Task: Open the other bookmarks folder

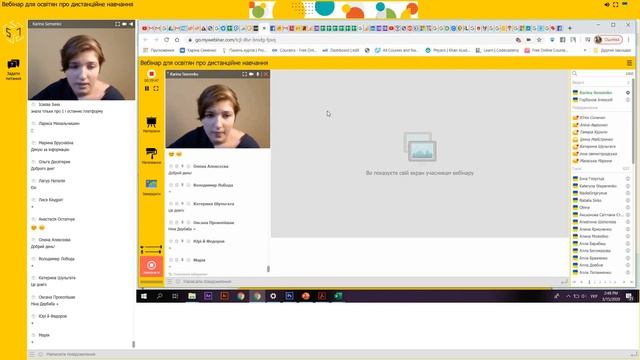Action: point(612,50)
